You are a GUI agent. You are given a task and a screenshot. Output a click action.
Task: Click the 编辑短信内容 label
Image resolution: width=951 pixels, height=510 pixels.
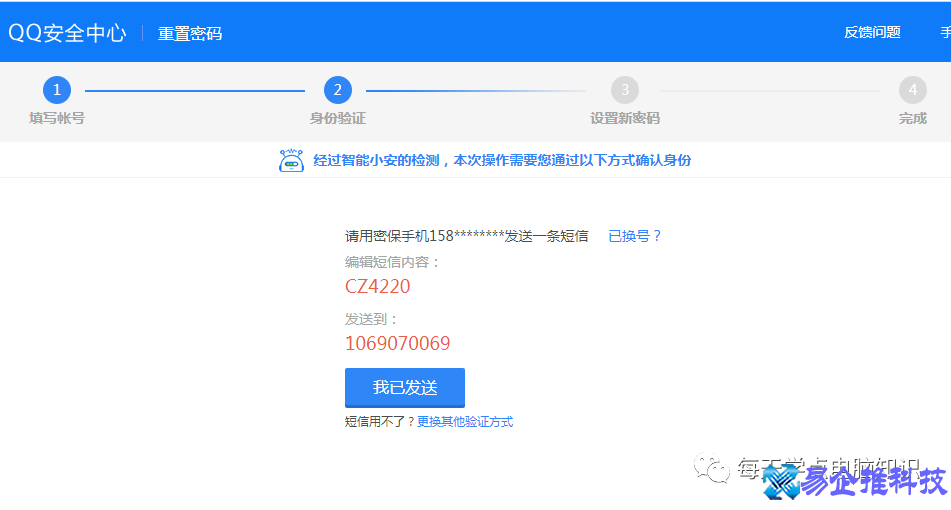392,262
